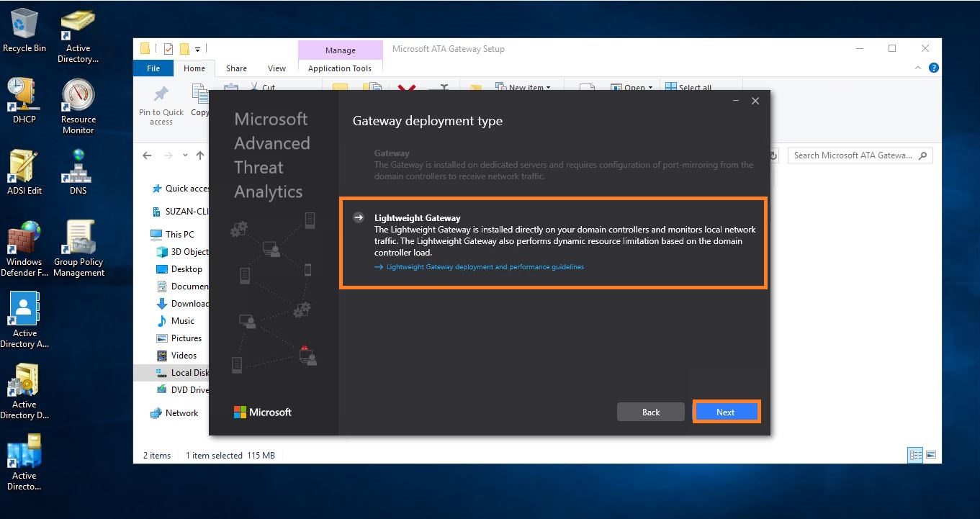Viewport: 980px width, 519px height.
Task: Launch Resource Monitor from the desktop
Action: point(78,107)
